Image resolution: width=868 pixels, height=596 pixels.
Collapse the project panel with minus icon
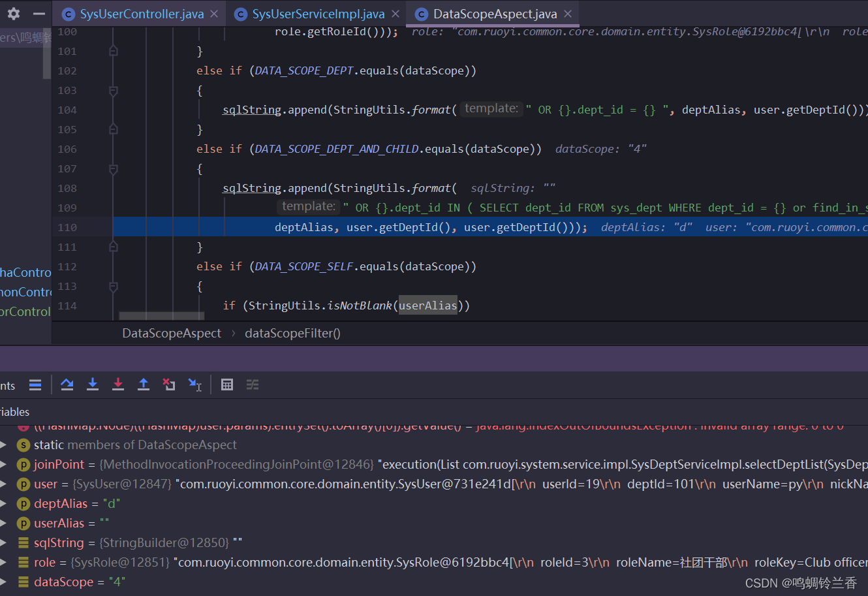coord(39,14)
